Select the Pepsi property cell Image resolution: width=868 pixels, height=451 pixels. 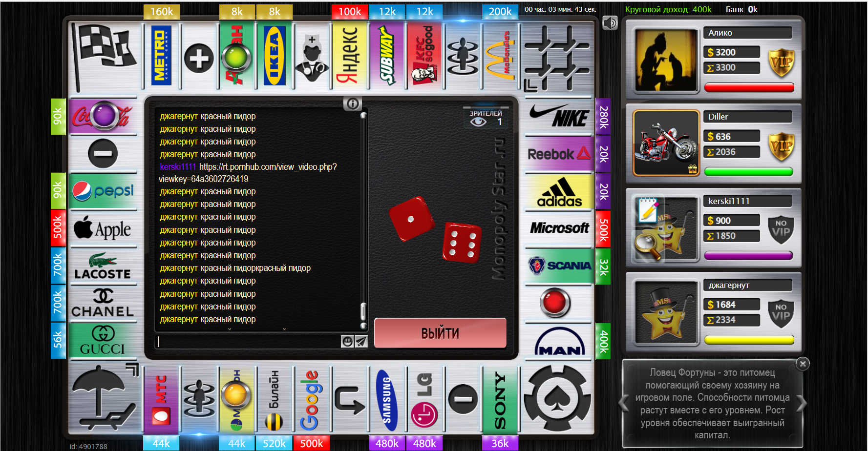[x=103, y=191]
